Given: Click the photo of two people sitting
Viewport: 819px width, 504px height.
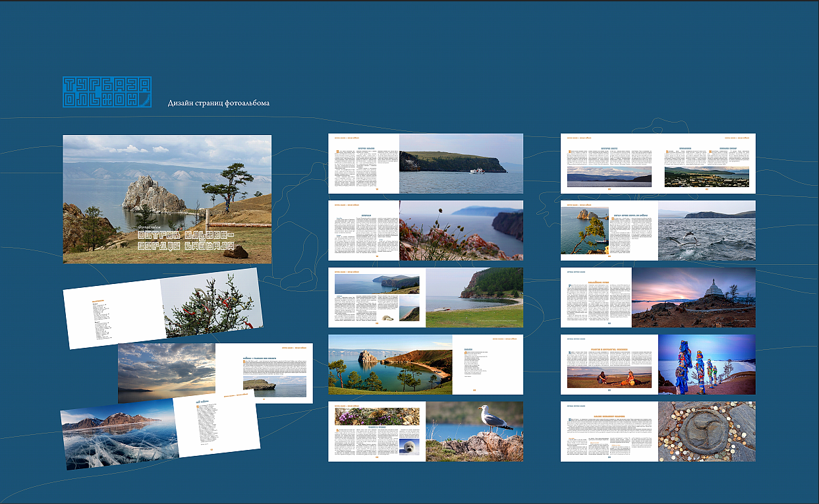Looking at the screenshot, I should pyautogui.click(x=609, y=378).
